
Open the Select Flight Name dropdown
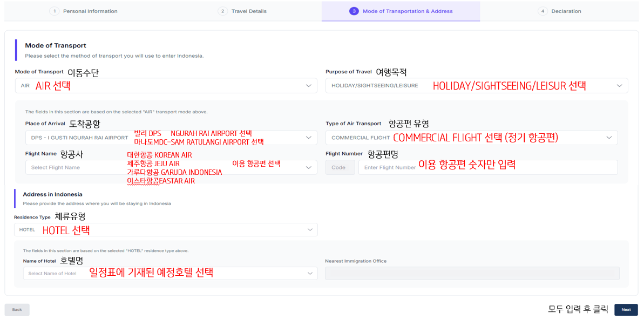point(171,167)
